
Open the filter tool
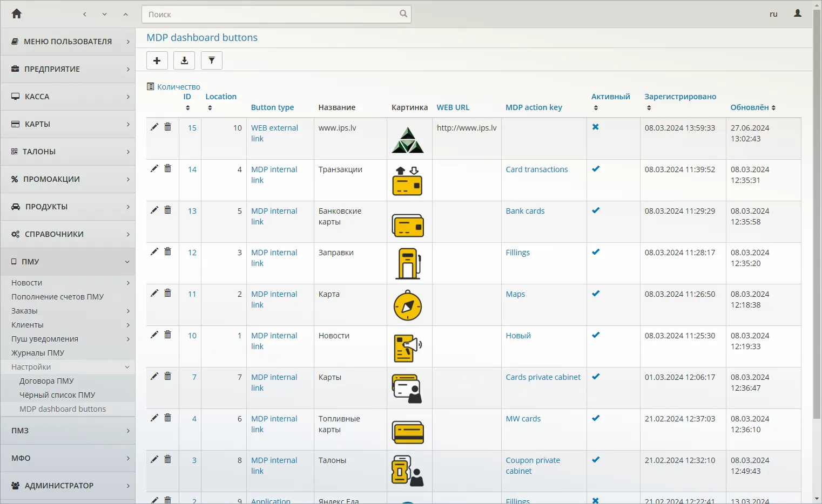pyautogui.click(x=212, y=60)
